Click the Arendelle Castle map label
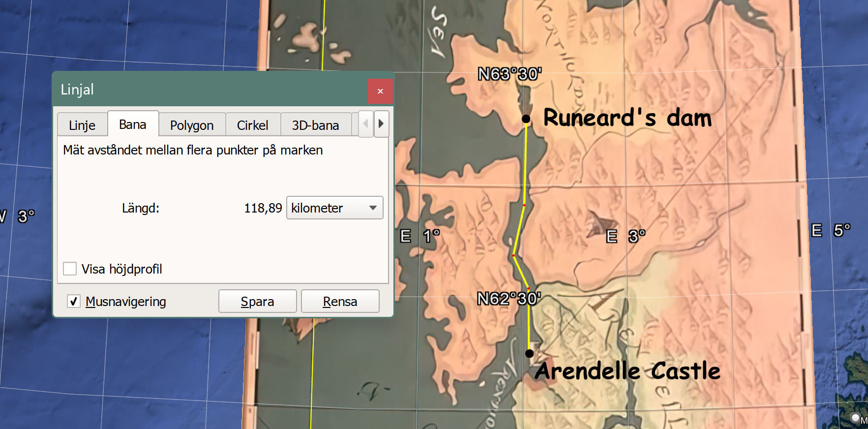Screen dimensions: 868x429 coord(628,370)
